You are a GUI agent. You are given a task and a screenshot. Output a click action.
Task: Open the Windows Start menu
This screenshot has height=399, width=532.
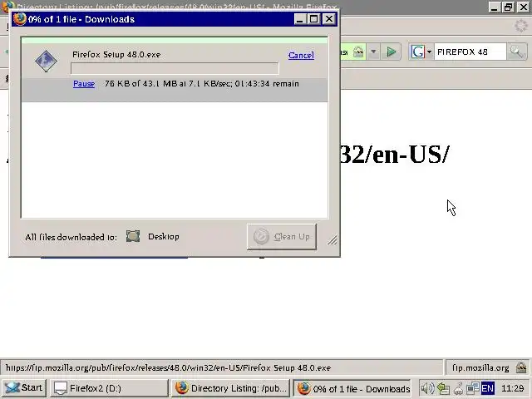pyautogui.click(x=24, y=388)
